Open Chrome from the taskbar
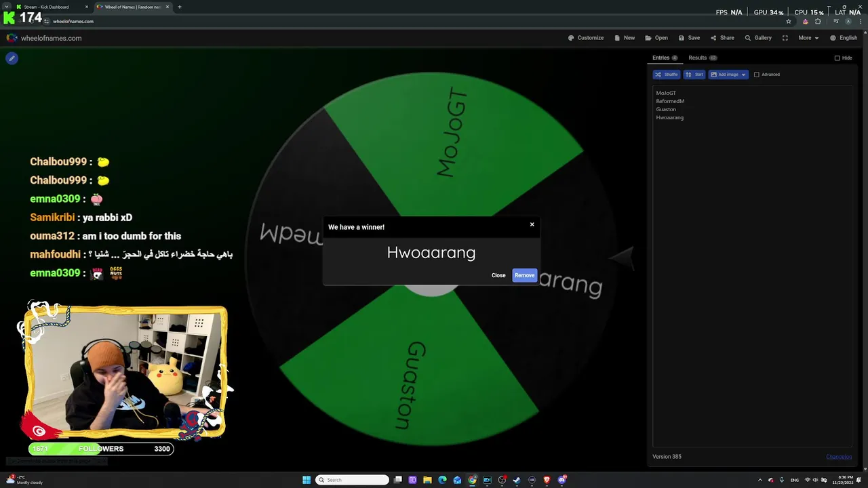Viewport: 868px width, 488px height. 472,480
